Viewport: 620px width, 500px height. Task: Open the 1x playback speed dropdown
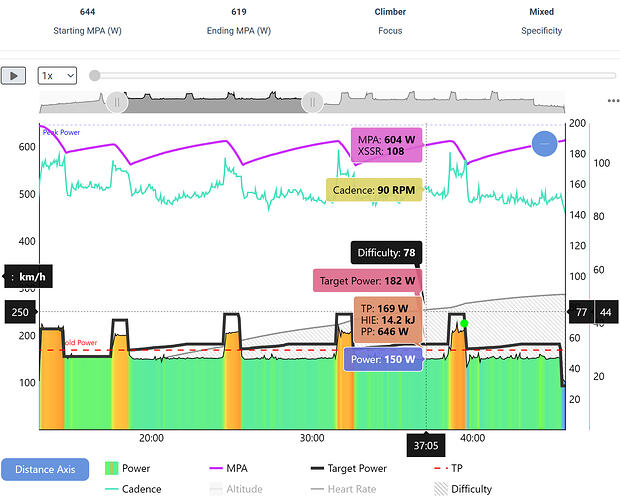(57, 75)
